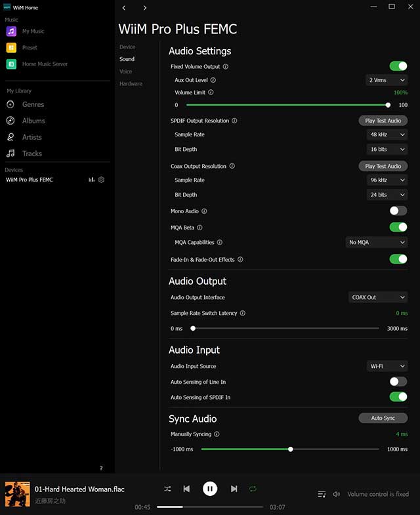Open Coax Sample Rate 96 kHz dropdown
This screenshot has width=420, height=515.
[x=387, y=180]
